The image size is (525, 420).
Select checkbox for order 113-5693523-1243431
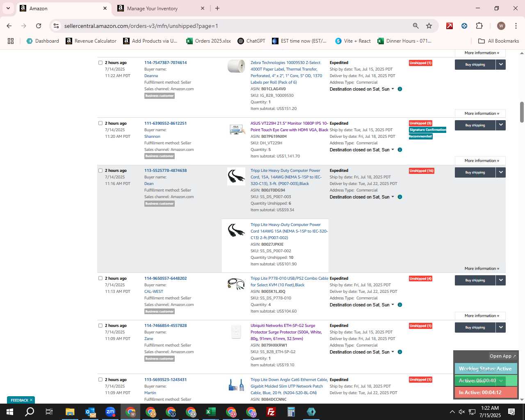coord(100,379)
